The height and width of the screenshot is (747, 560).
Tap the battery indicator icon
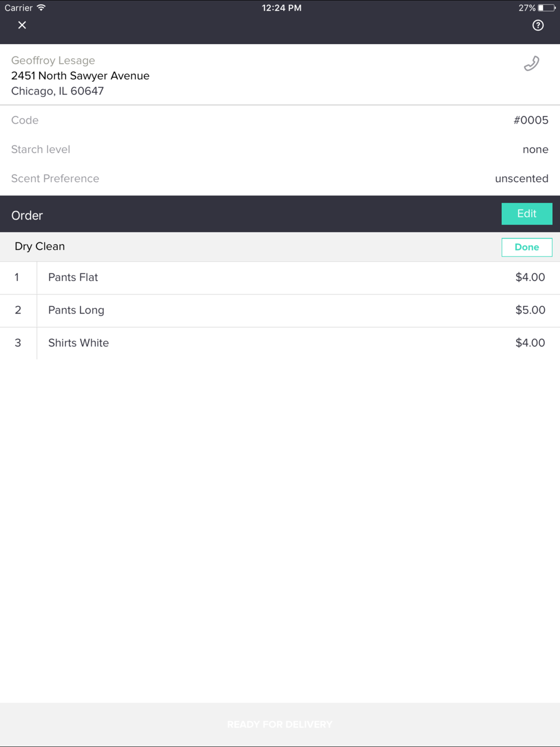click(x=547, y=8)
